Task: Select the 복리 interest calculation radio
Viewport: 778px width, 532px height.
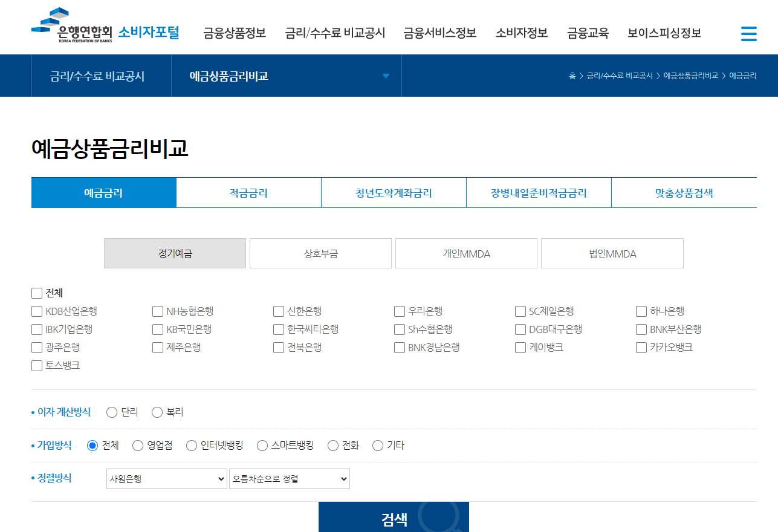Action: point(157,412)
